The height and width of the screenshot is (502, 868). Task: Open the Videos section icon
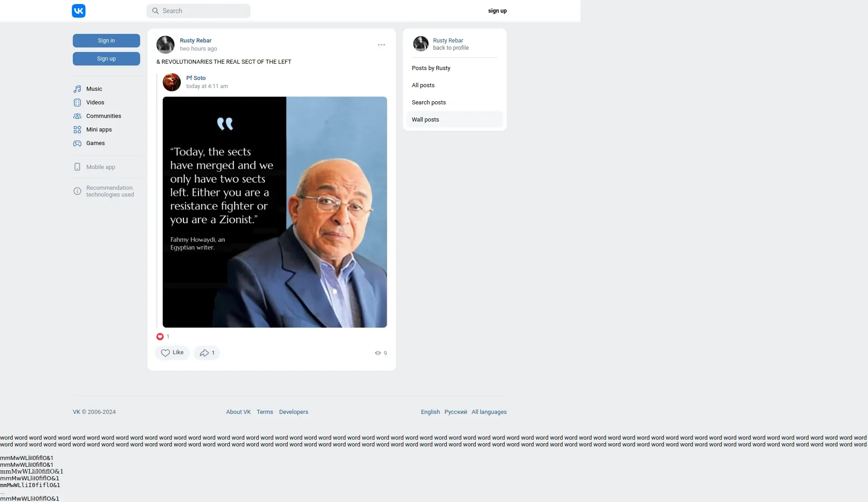click(x=77, y=103)
